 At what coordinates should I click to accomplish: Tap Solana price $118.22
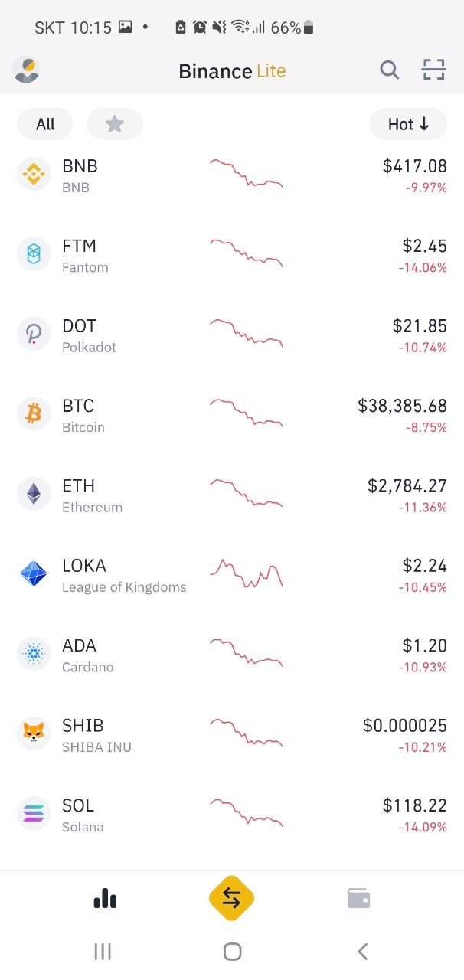pos(415,805)
